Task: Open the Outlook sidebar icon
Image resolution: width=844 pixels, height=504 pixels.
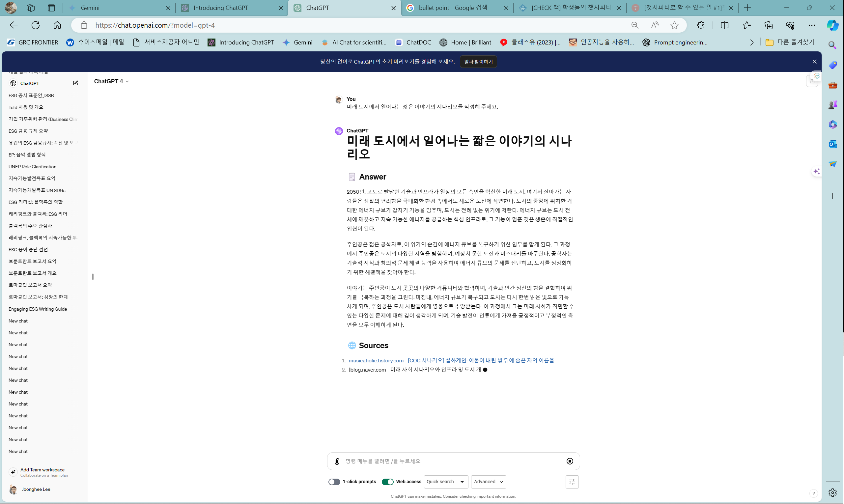Action: tap(832, 144)
